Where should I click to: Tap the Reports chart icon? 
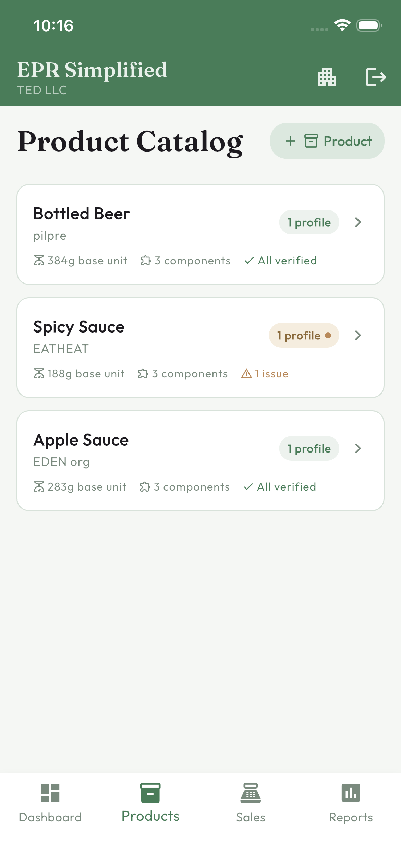[x=351, y=793]
